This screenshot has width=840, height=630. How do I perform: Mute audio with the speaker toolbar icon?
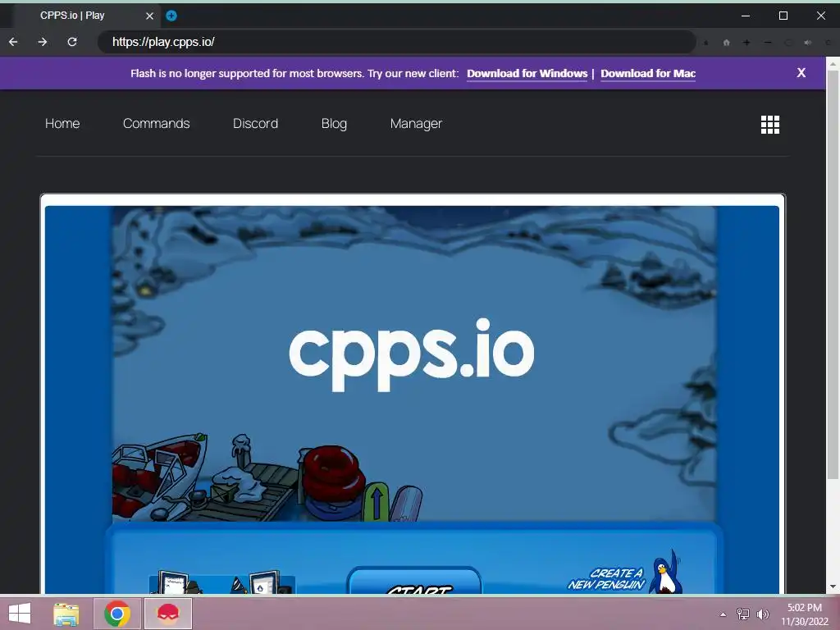(808, 43)
